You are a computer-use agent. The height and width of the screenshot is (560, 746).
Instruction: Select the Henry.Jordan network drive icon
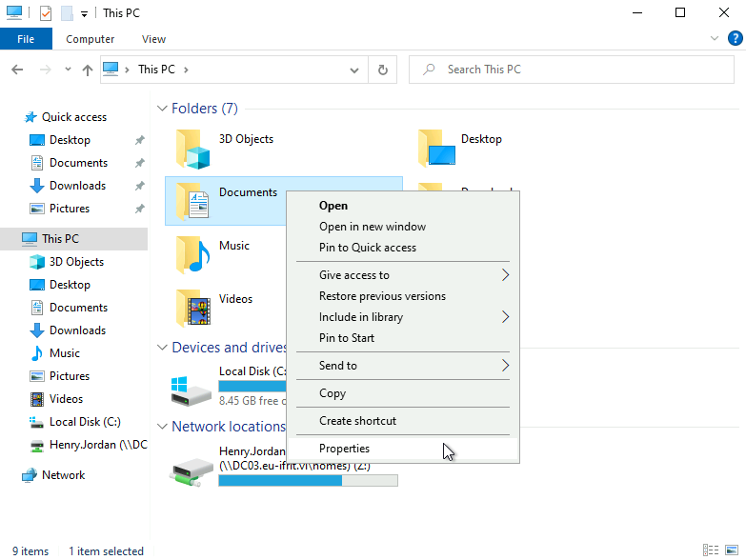(191, 471)
